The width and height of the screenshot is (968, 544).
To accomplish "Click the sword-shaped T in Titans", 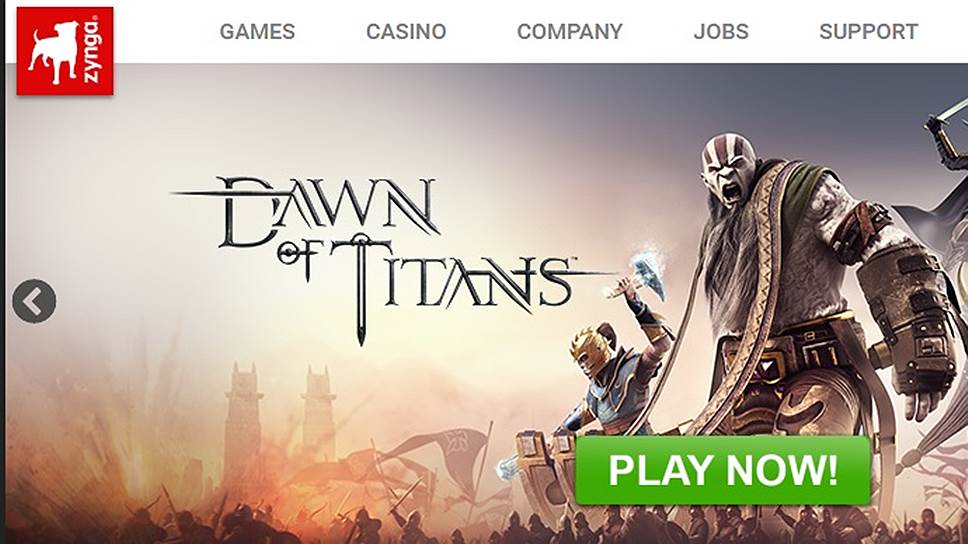I will point(361,289).
